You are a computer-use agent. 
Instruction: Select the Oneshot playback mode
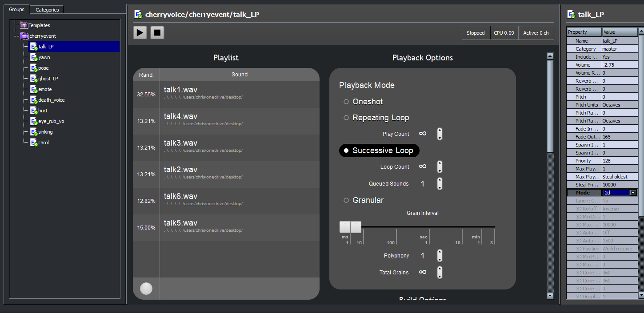(346, 102)
